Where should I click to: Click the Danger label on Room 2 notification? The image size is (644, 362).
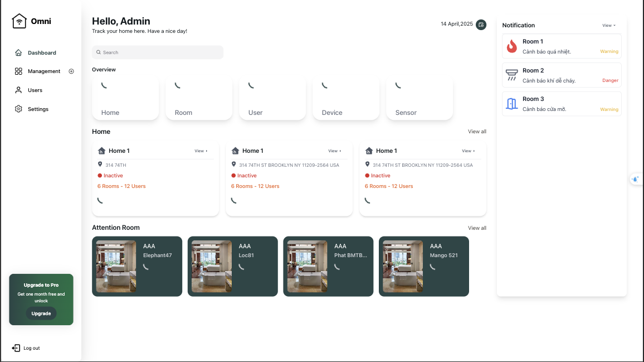[x=611, y=80]
